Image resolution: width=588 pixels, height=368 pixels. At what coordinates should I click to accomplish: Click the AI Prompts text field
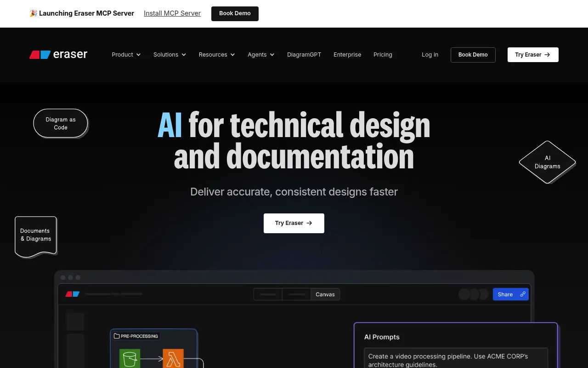[456, 358]
